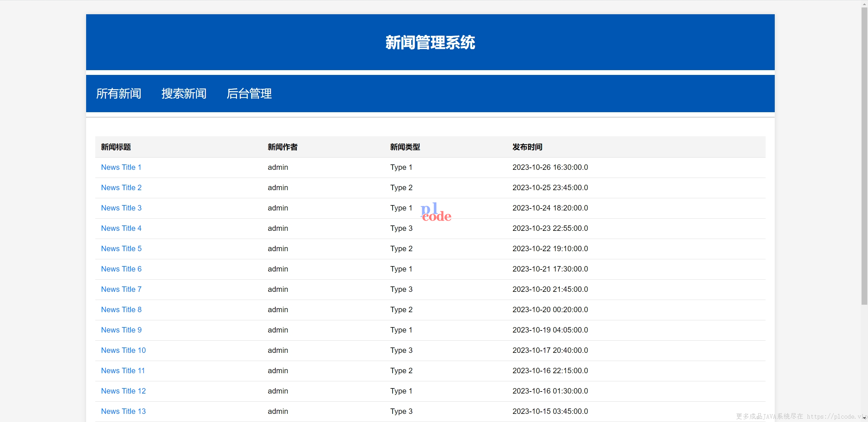
Task: Open the News Title 1 link
Action: point(121,167)
